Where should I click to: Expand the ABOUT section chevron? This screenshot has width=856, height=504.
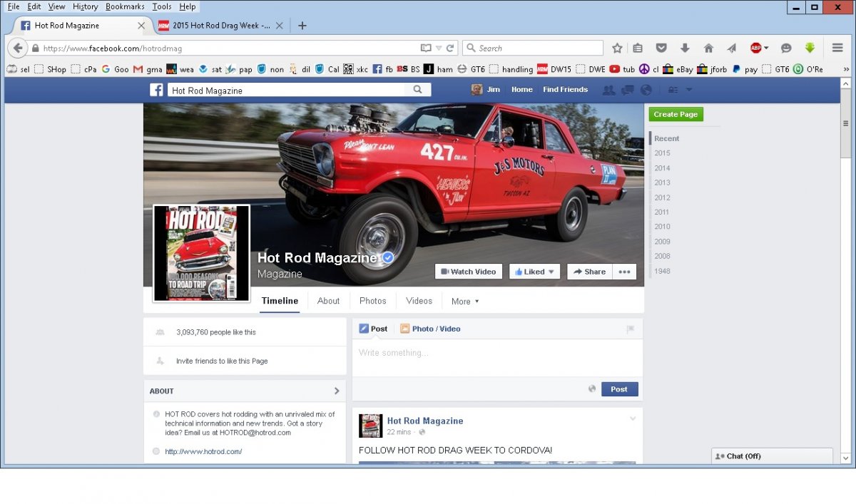(x=337, y=391)
